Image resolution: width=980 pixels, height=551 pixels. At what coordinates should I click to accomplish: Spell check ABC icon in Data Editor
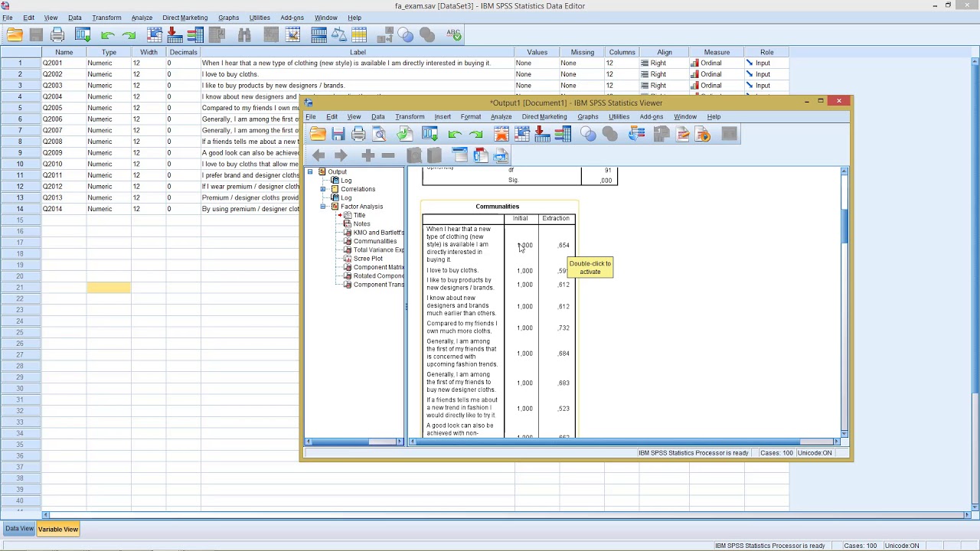(x=454, y=34)
